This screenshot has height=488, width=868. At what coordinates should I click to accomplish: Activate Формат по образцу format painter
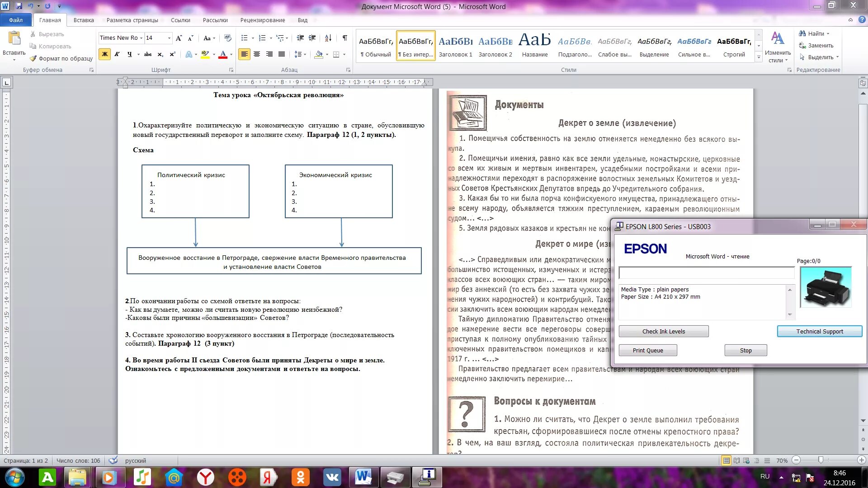coord(61,58)
